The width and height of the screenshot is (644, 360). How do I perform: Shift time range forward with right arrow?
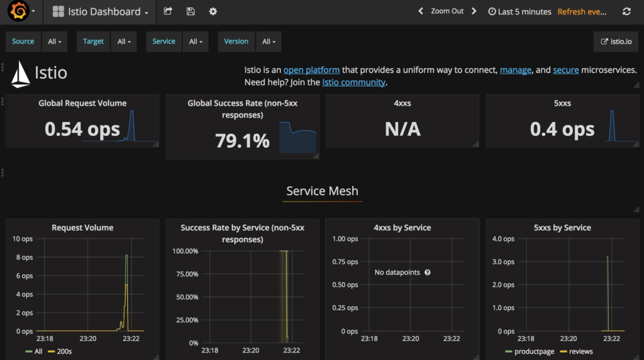tap(474, 11)
